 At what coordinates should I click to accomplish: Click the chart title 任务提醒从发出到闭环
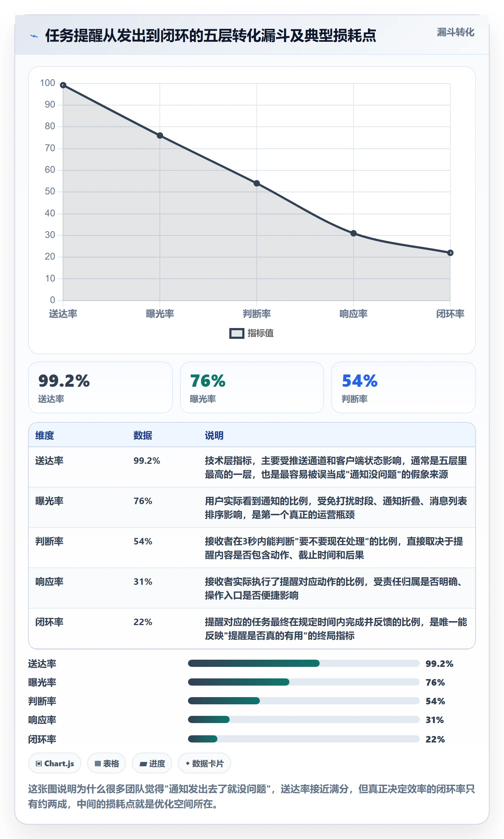(211, 36)
